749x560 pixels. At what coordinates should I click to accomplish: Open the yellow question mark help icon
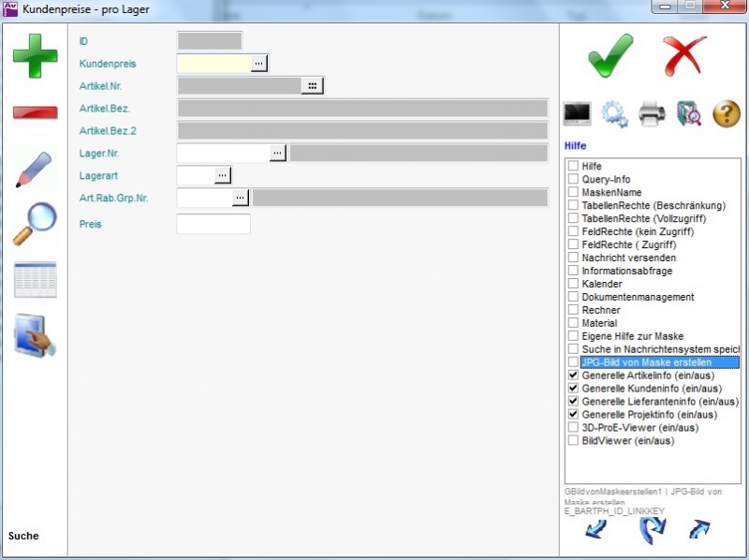pyautogui.click(x=727, y=114)
